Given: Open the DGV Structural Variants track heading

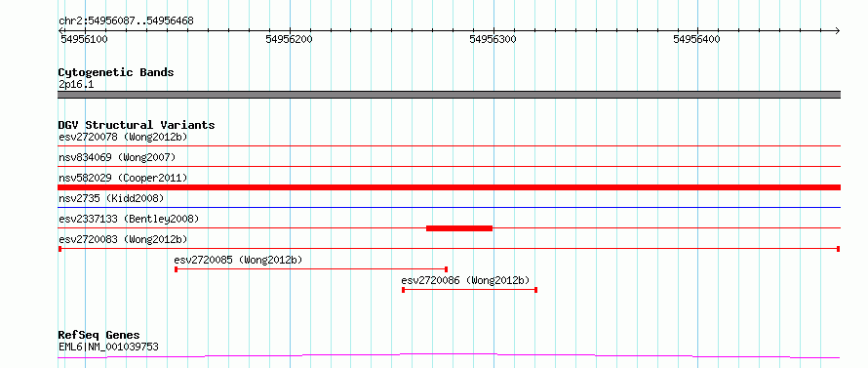Looking at the screenshot, I should point(137,125).
